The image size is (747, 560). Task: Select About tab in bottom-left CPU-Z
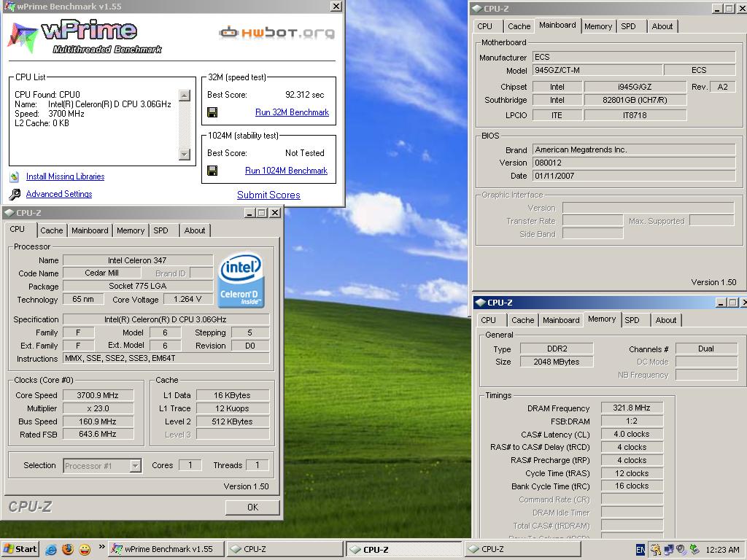(x=195, y=230)
